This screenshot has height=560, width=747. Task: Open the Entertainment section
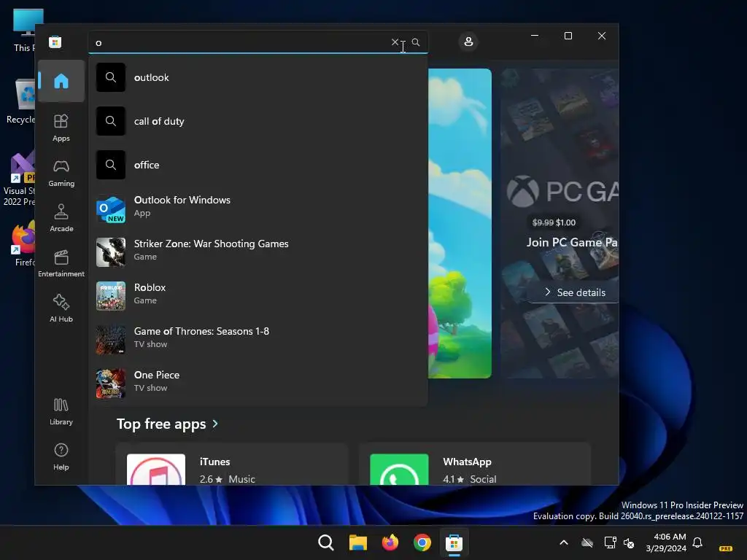[x=61, y=263]
